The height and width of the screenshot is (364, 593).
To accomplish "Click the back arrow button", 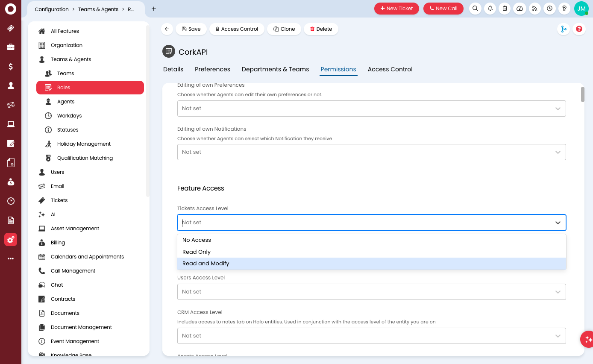I will pos(167,29).
